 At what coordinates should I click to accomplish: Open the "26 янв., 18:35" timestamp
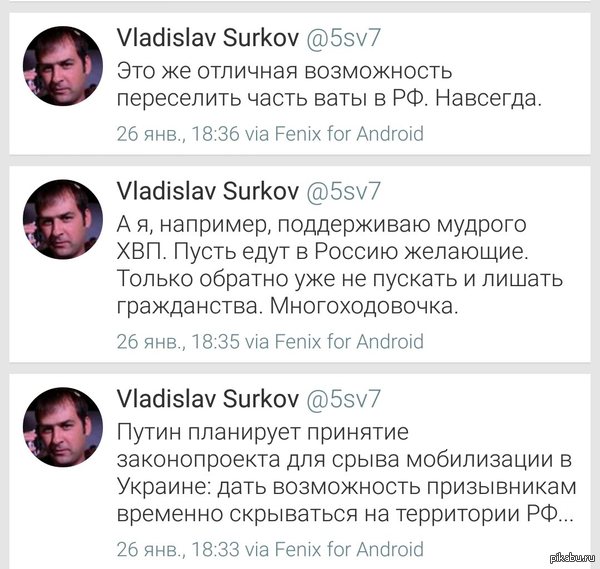[178, 341]
